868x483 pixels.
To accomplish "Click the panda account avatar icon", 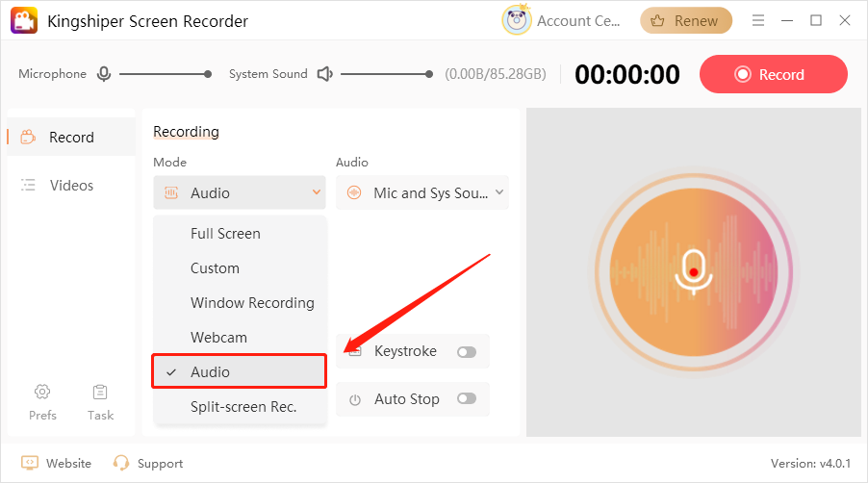I will [x=517, y=20].
